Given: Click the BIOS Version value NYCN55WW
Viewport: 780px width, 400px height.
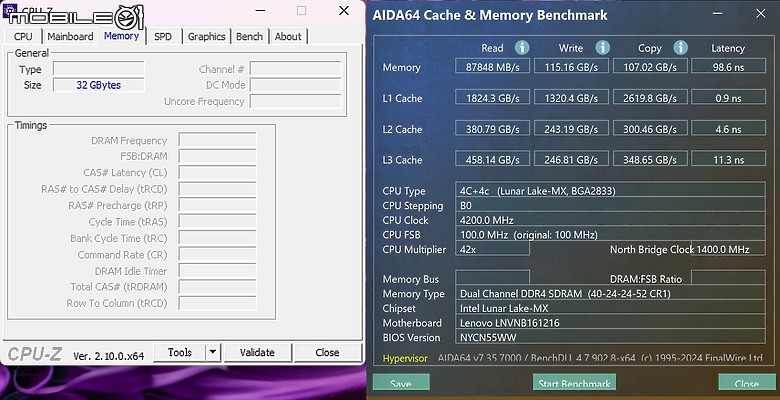Looking at the screenshot, I should [610, 337].
